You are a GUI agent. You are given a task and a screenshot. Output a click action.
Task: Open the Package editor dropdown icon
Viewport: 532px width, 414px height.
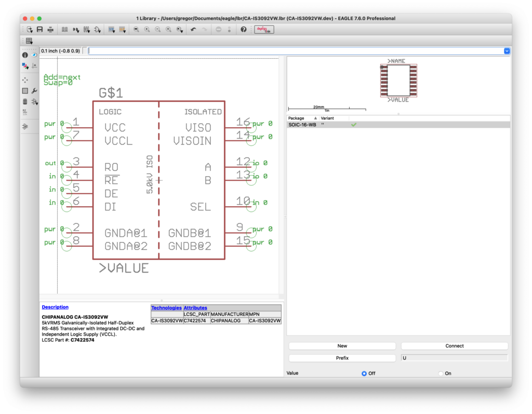[87, 30]
